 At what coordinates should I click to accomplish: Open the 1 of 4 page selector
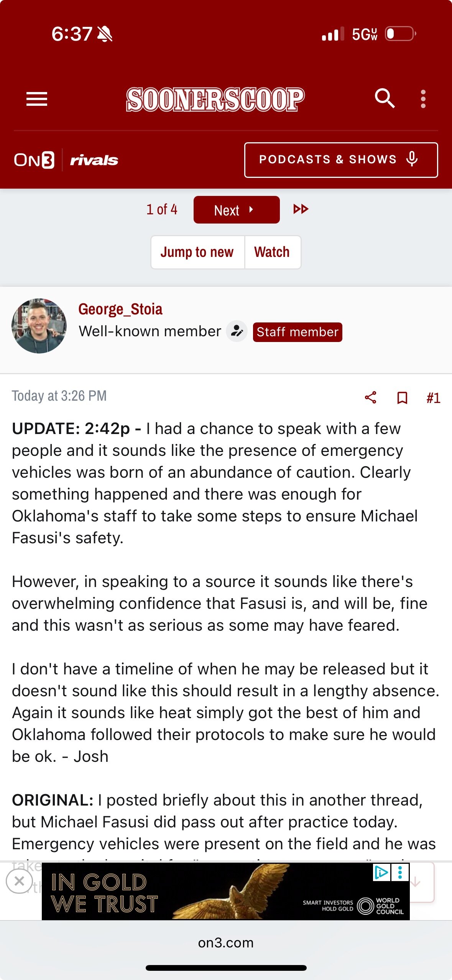pyautogui.click(x=162, y=209)
